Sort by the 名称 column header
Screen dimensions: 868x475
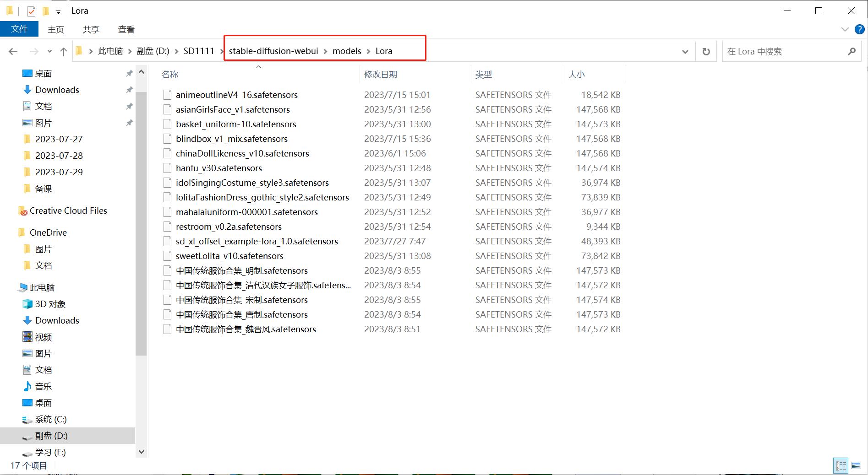tap(170, 75)
